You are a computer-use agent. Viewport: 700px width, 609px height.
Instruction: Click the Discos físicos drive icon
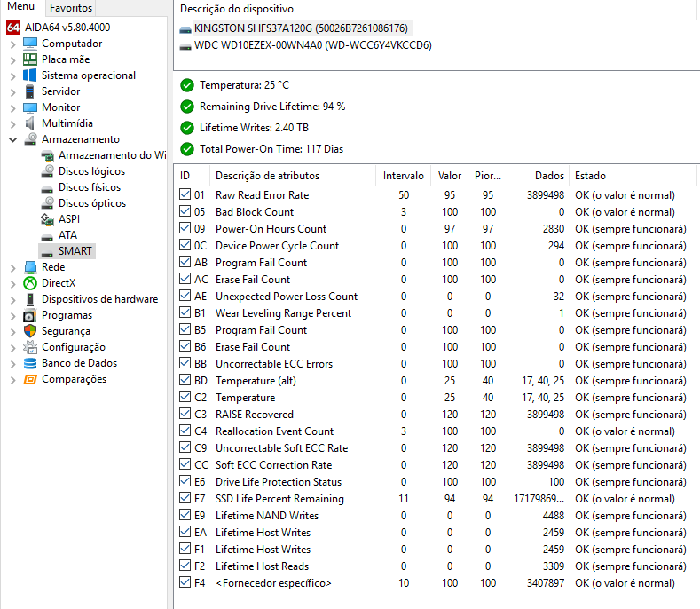click(x=47, y=188)
